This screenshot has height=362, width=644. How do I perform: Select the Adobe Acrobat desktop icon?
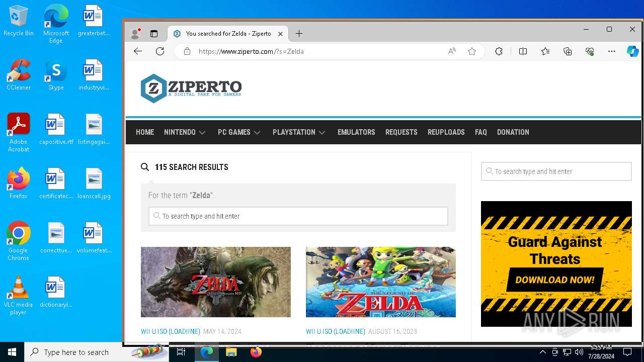click(19, 133)
